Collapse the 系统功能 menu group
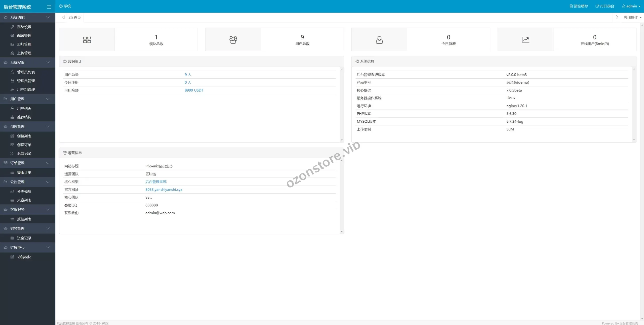This screenshot has width=644, height=325. tap(48, 17)
